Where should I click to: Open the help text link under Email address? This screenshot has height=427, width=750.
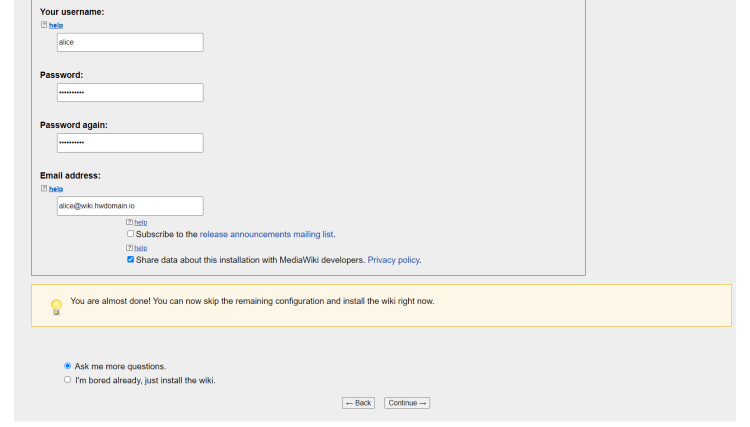tap(56, 188)
